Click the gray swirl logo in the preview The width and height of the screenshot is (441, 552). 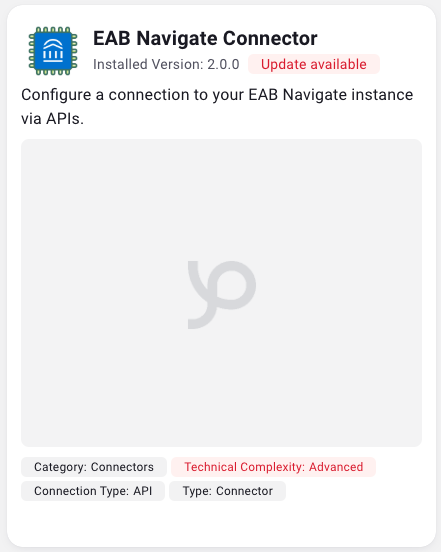[x=222, y=295]
